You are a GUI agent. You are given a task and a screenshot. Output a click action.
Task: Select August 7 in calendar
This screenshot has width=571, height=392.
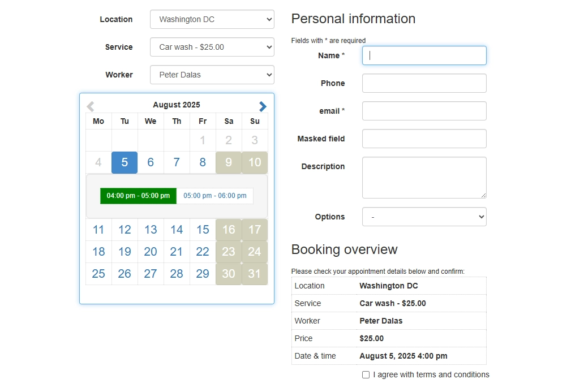(x=177, y=162)
